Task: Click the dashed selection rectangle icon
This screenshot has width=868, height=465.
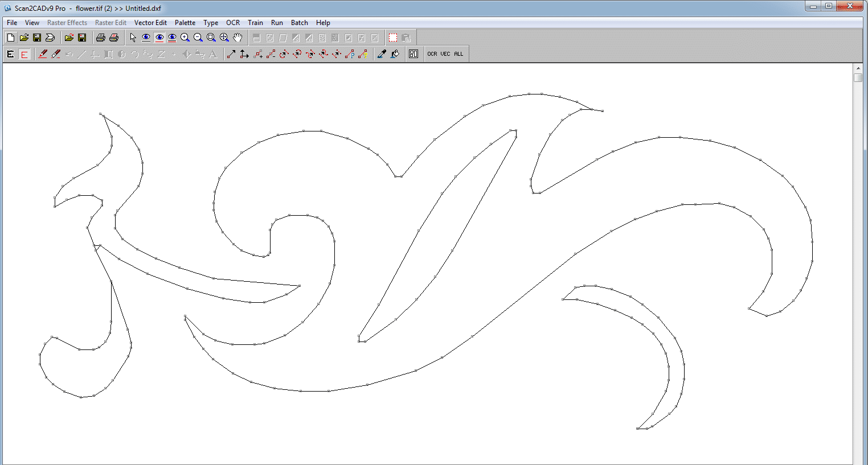Action: click(x=392, y=37)
